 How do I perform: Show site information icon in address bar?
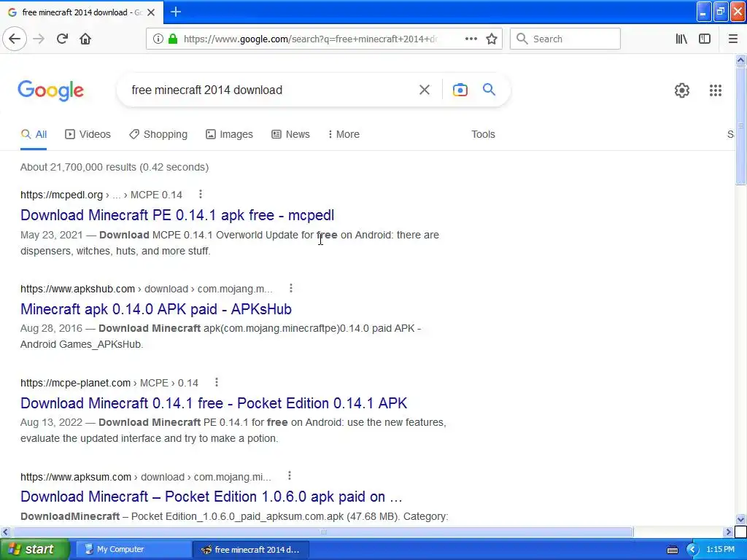[x=158, y=39]
